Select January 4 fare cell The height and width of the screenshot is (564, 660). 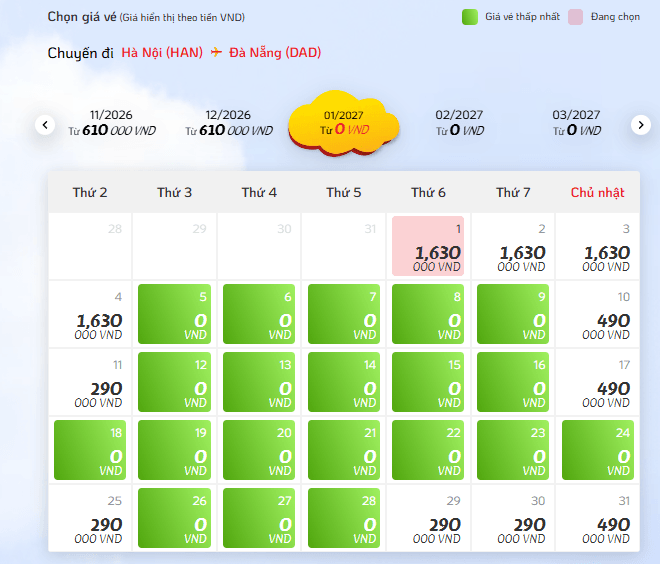90,314
